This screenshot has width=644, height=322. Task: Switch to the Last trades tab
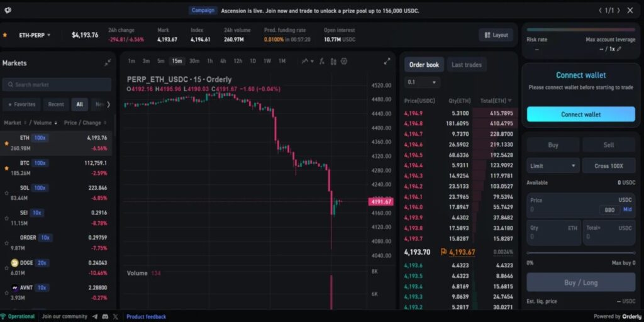(x=466, y=65)
